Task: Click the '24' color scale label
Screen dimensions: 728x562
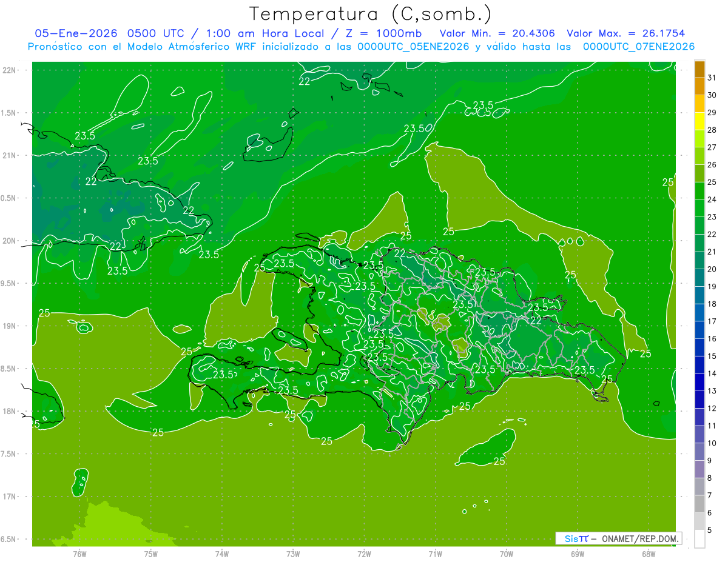Action: 712,199
